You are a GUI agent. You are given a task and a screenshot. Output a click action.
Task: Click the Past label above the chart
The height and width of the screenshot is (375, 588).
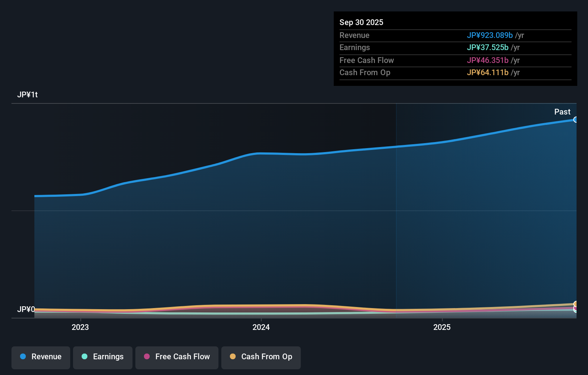click(562, 112)
